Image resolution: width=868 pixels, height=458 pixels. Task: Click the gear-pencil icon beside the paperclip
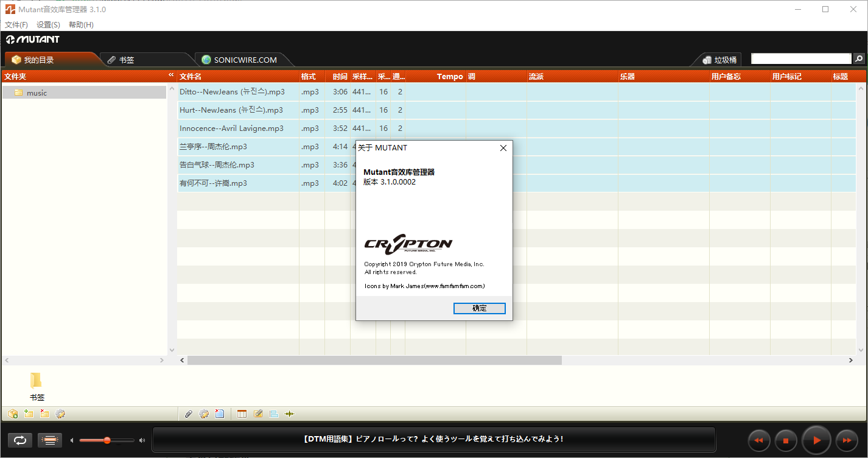coord(204,414)
